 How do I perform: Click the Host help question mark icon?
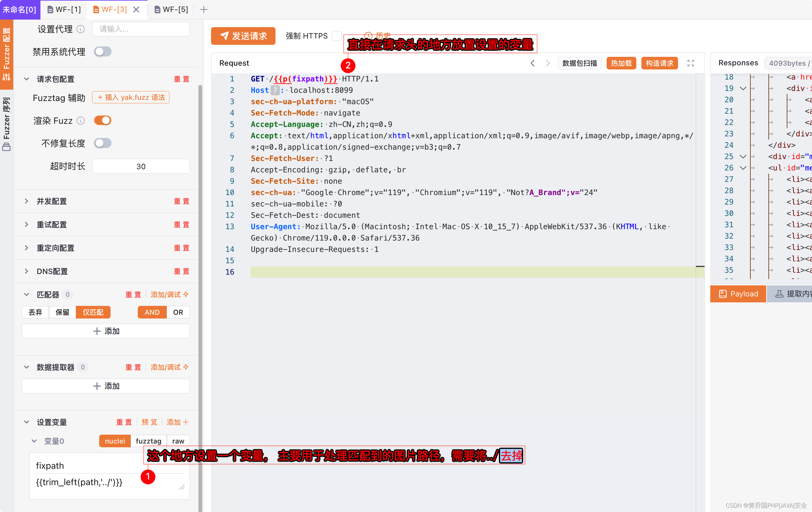click(275, 90)
